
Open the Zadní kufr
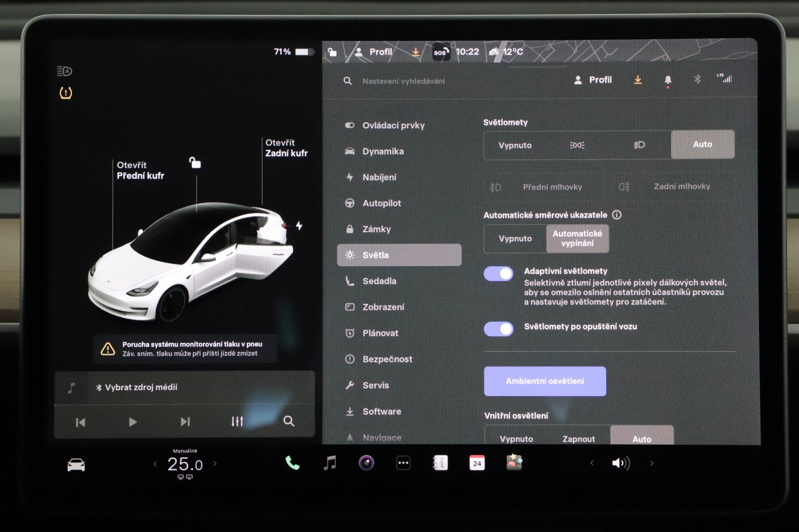coord(286,148)
